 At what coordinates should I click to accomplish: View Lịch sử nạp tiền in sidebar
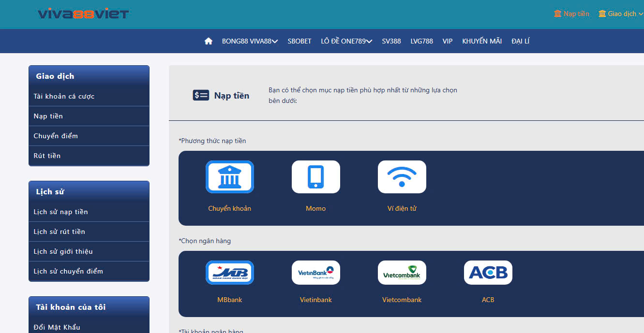(x=61, y=212)
